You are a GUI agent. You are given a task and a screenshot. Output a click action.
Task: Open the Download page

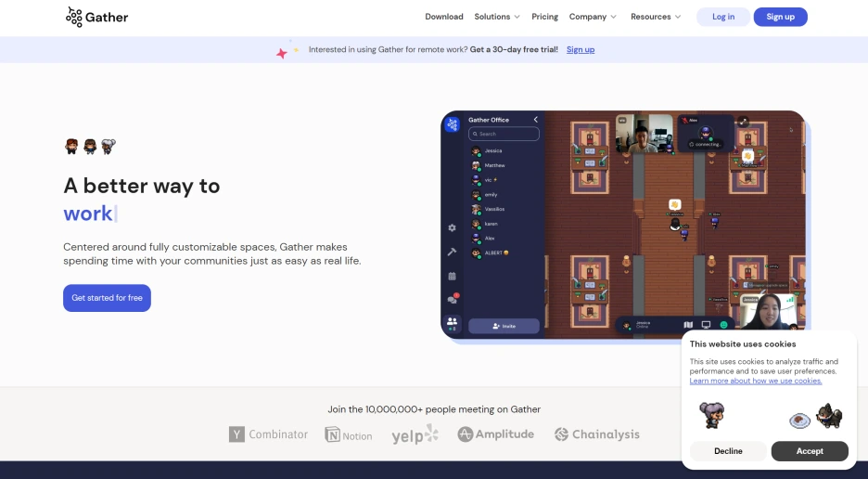[x=444, y=17]
